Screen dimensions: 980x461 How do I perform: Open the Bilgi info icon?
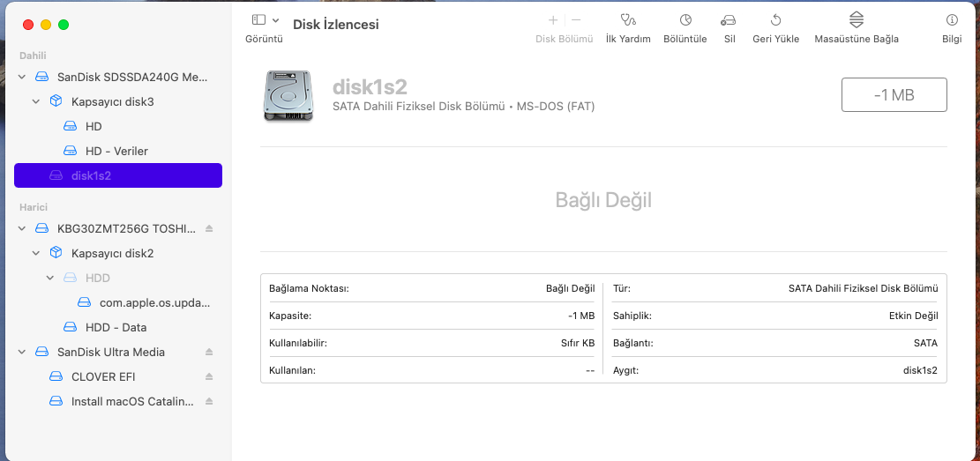click(x=952, y=20)
